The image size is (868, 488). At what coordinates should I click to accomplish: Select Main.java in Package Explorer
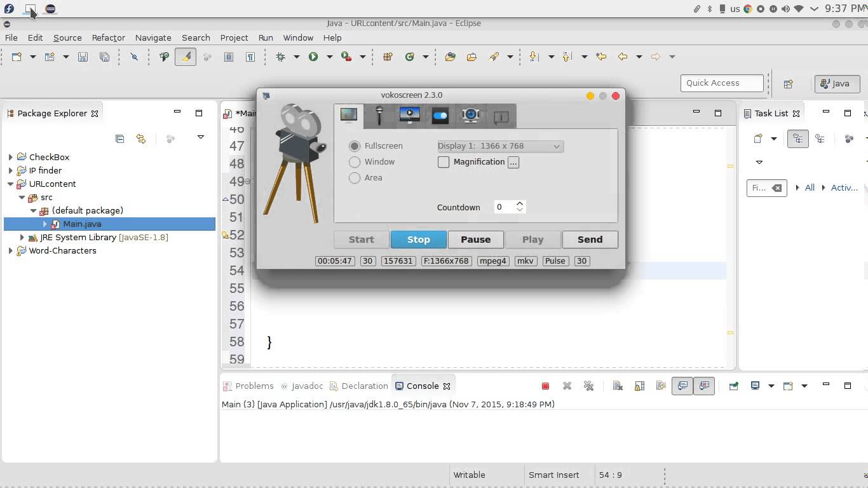pos(82,224)
